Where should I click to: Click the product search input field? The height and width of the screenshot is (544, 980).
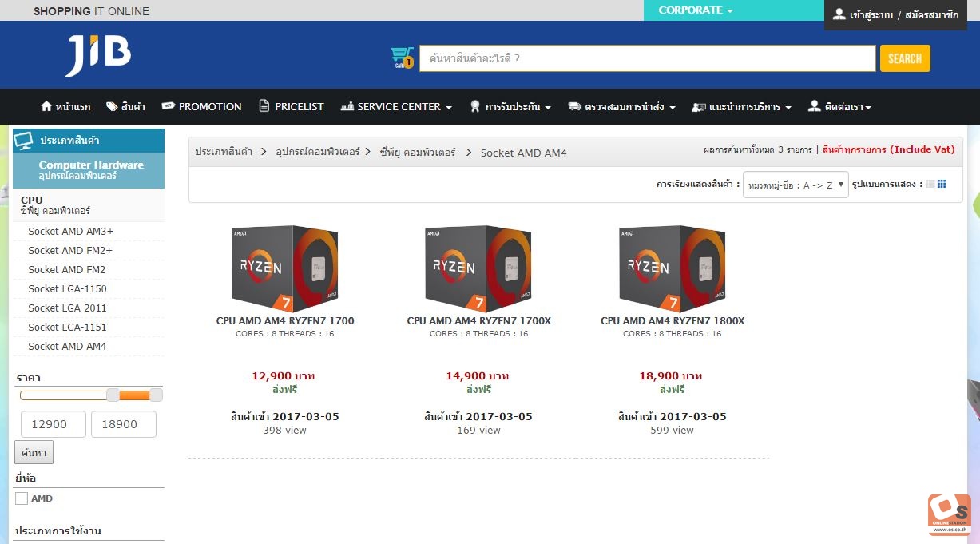pos(648,58)
